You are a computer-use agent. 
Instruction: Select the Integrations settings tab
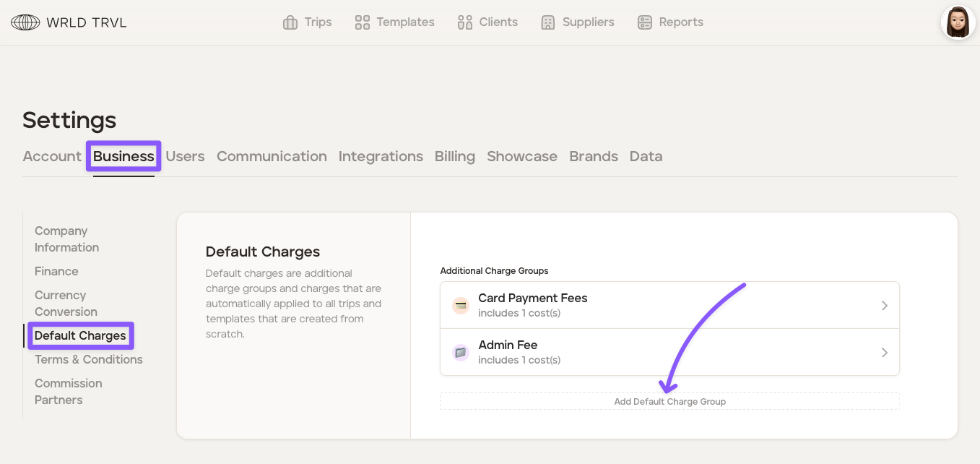pyautogui.click(x=381, y=156)
